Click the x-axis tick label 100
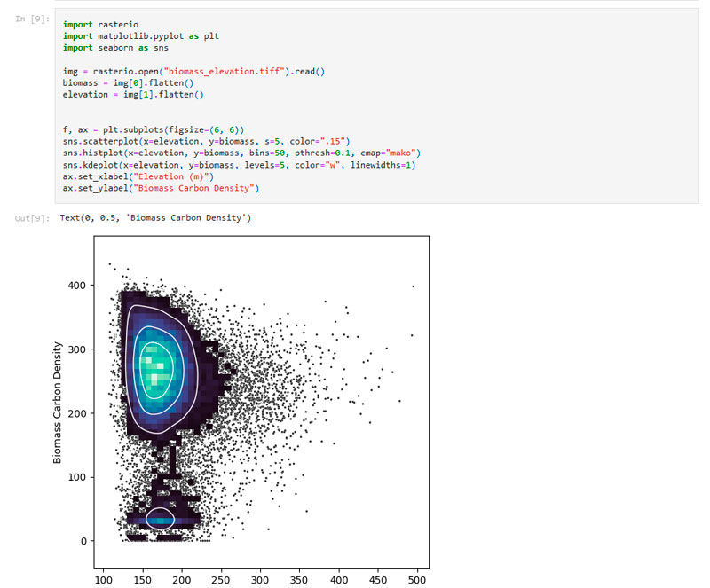 point(104,580)
